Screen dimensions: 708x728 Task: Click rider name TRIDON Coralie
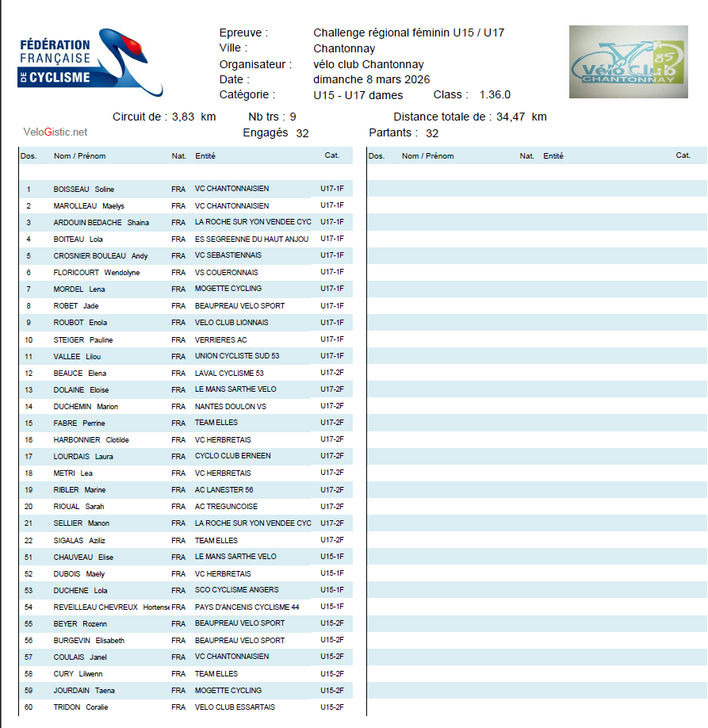pos(80,707)
